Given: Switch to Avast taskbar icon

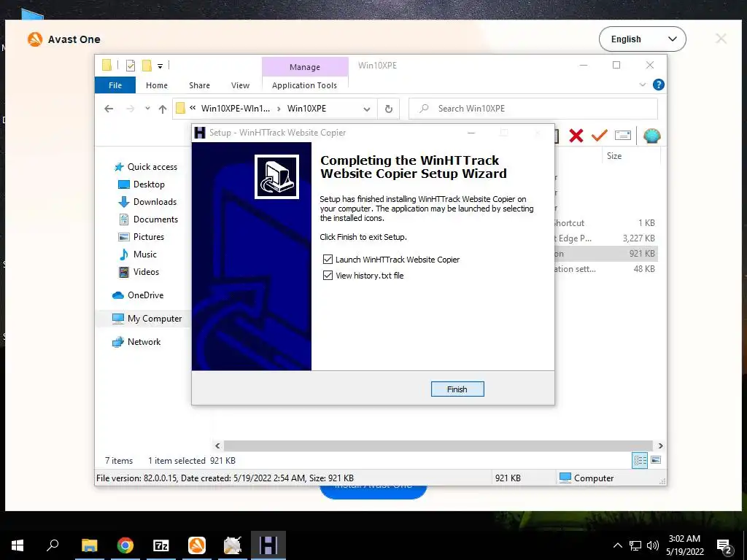Looking at the screenshot, I should point(197,545).
